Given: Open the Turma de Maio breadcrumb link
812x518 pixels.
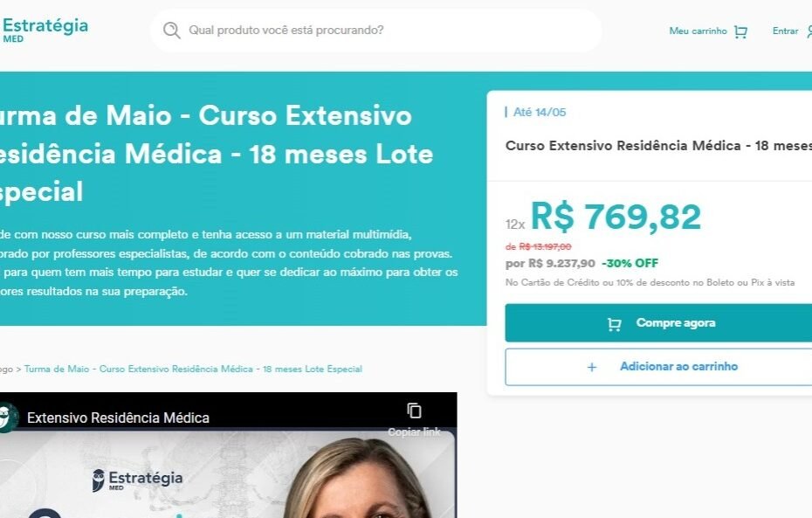Looking at the screenshot, I should click(x=193, y=369).
